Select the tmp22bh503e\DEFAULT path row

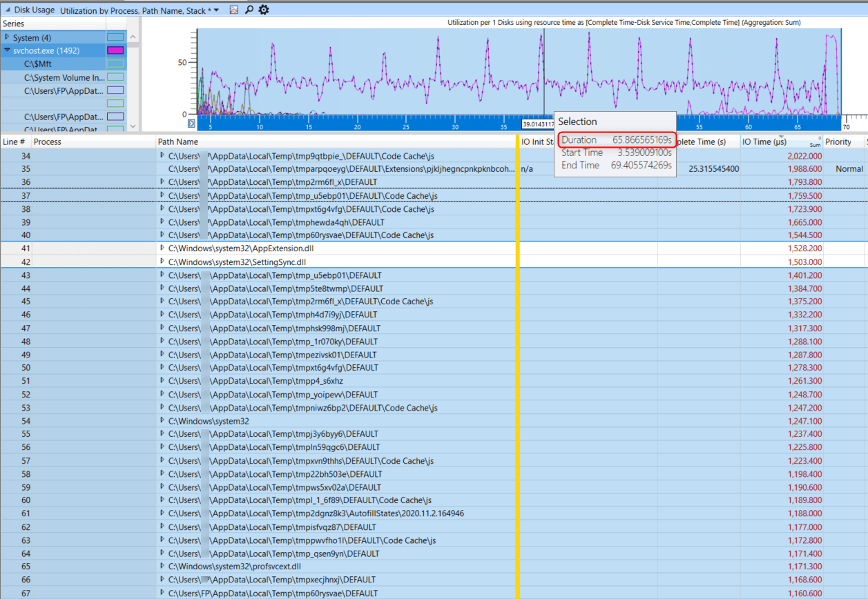pos(275,474)
